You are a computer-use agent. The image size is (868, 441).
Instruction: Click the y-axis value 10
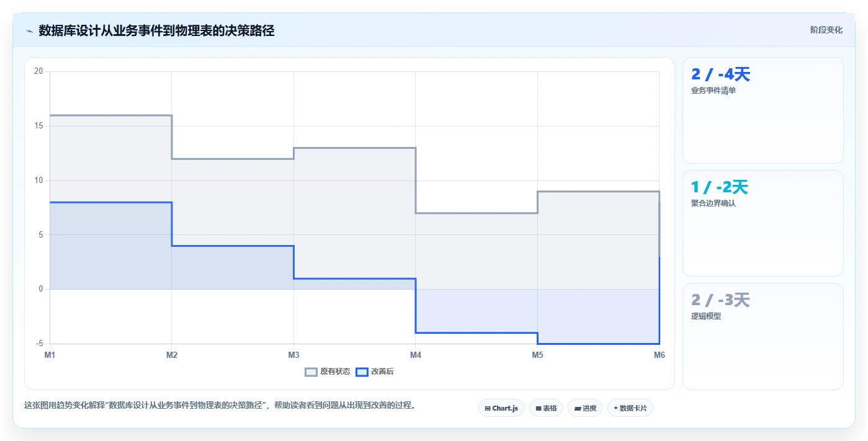coord(38,180)
